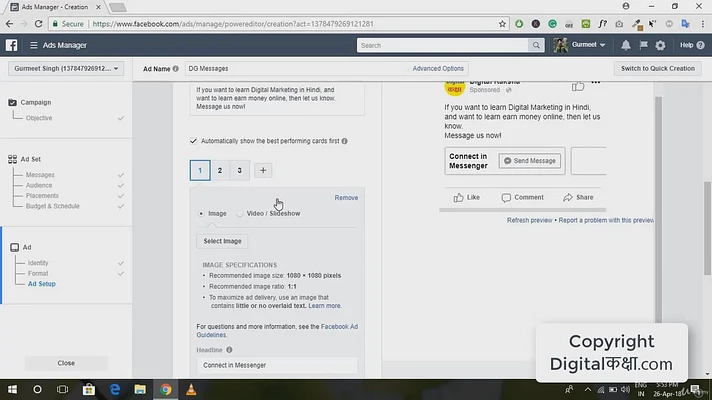
Task: Click the Help question mark icon
Action: point(700,45)
